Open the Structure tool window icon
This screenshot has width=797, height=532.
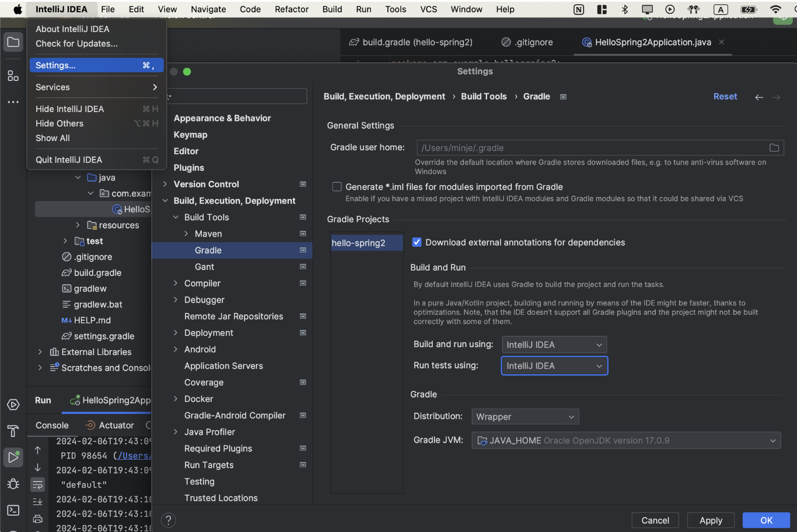13,76
